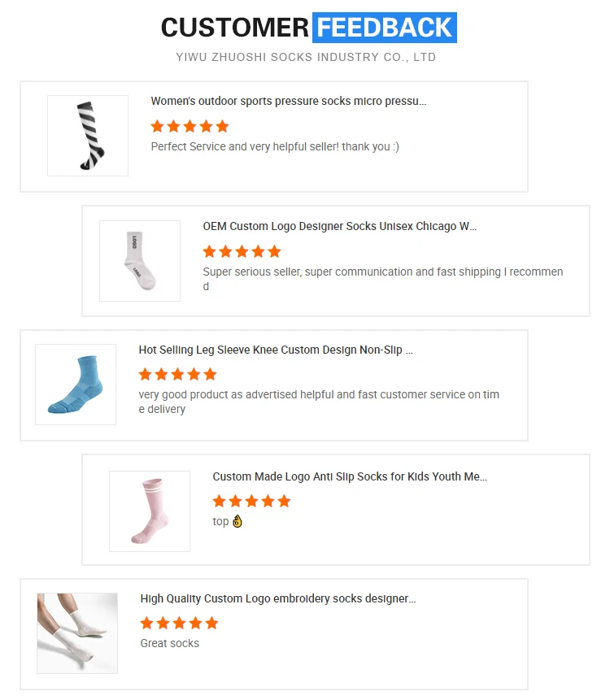
Task: Open OEM Custom Logo Designer Socks link
Action: coord(340,226)
